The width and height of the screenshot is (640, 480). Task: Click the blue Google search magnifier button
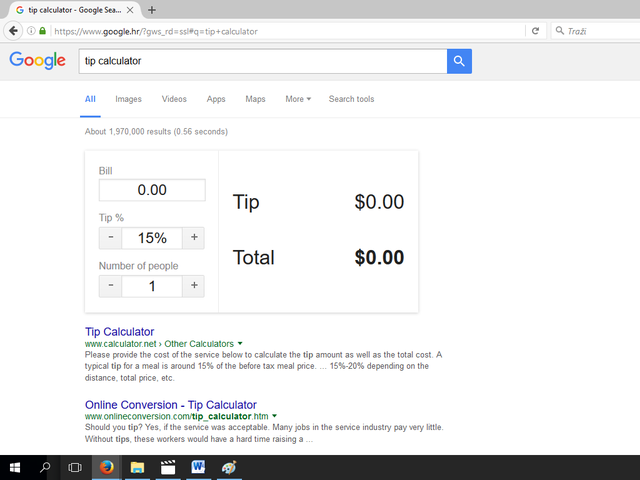pos(459,61)
